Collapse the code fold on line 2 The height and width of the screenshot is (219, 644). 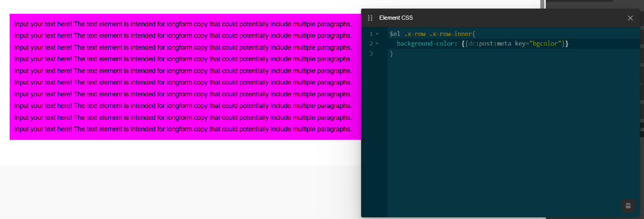tap(377, 43)
